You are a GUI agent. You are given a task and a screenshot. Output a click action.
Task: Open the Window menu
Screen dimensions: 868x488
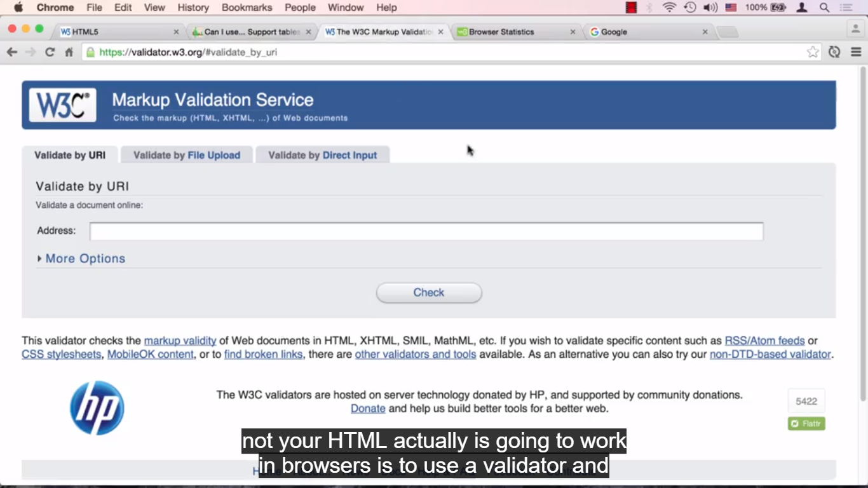[346, 8]
